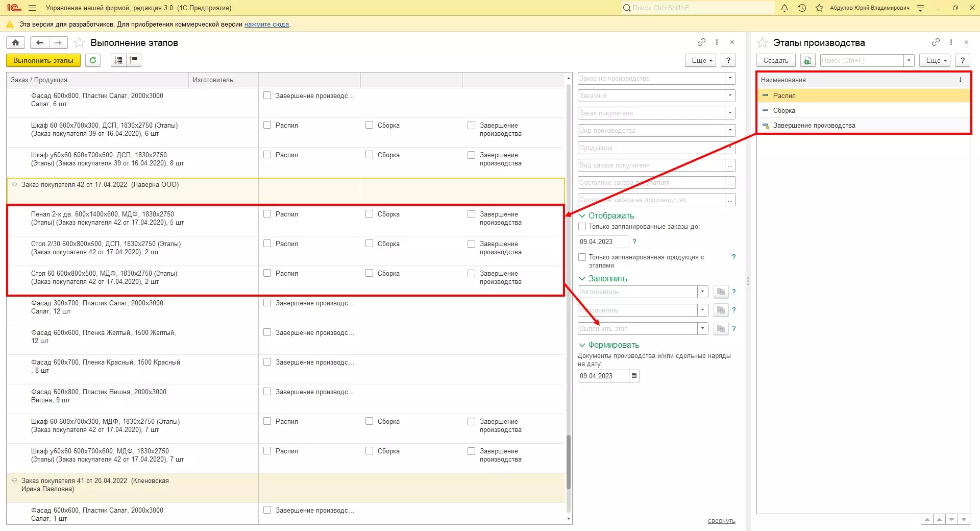The image size is (980, 531).
Task: Tick Сборка for Стол 60 600x800x500 row
Action: 369,273
